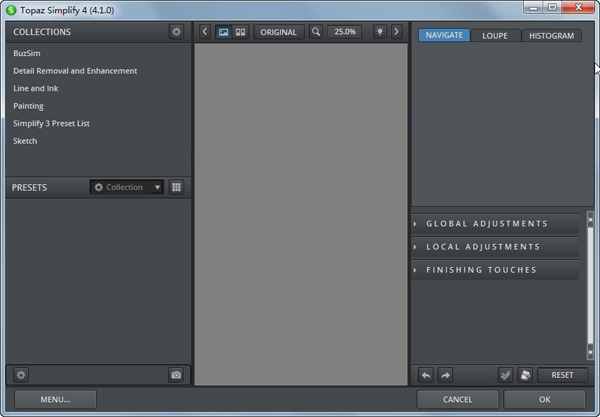Switch to single image view
The width and height of the screenshot is (600, 417).
tap(223, 32)
